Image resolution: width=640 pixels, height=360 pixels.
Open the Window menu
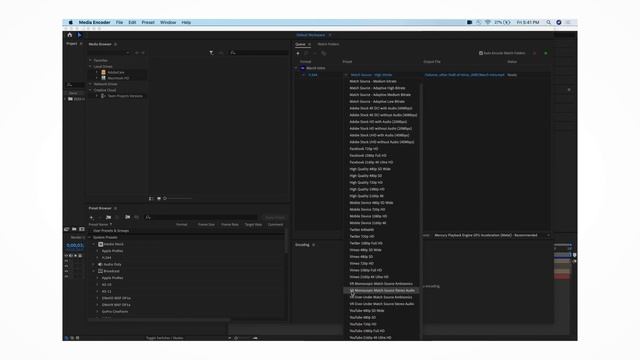(x=168, y=22)
